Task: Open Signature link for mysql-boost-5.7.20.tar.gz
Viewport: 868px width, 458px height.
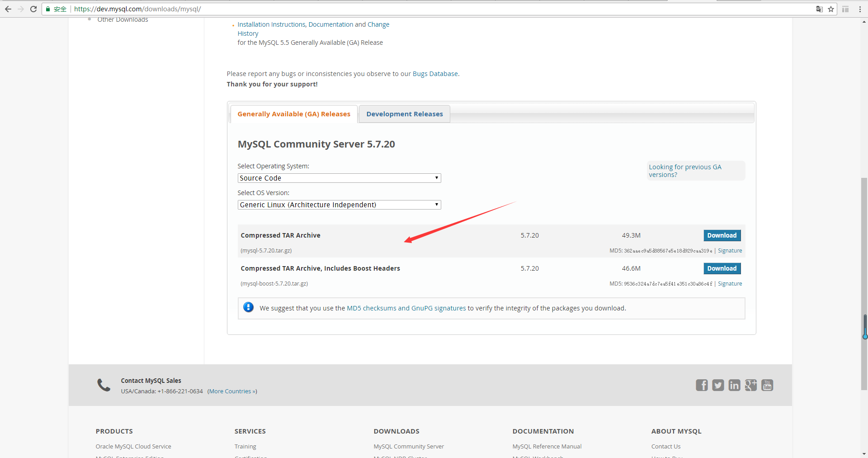Action: 730,284
